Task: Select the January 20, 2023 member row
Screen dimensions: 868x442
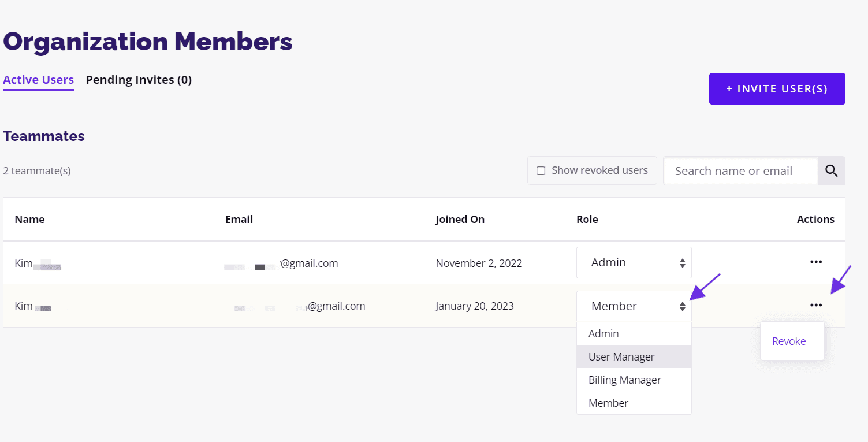Action: pos(424,306)
